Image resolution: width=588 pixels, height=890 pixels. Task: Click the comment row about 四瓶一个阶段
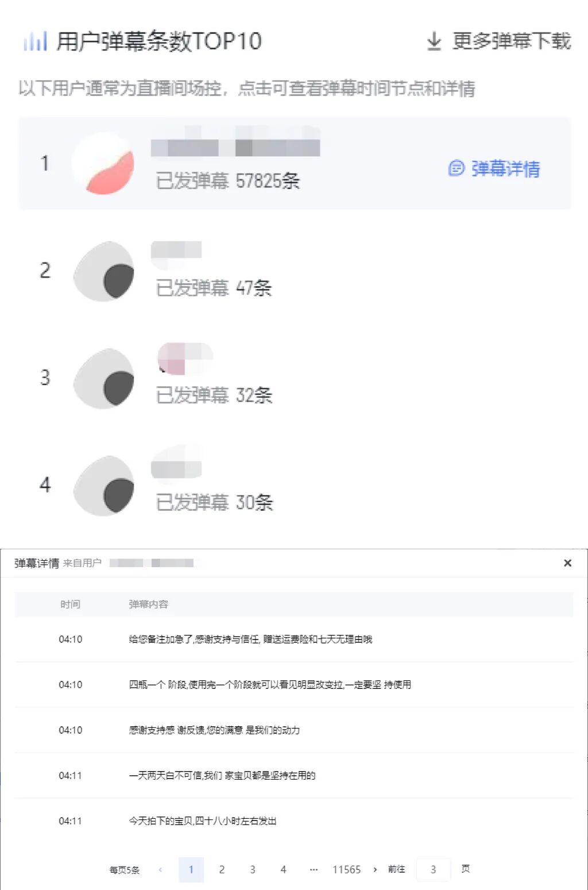(270, 684)
